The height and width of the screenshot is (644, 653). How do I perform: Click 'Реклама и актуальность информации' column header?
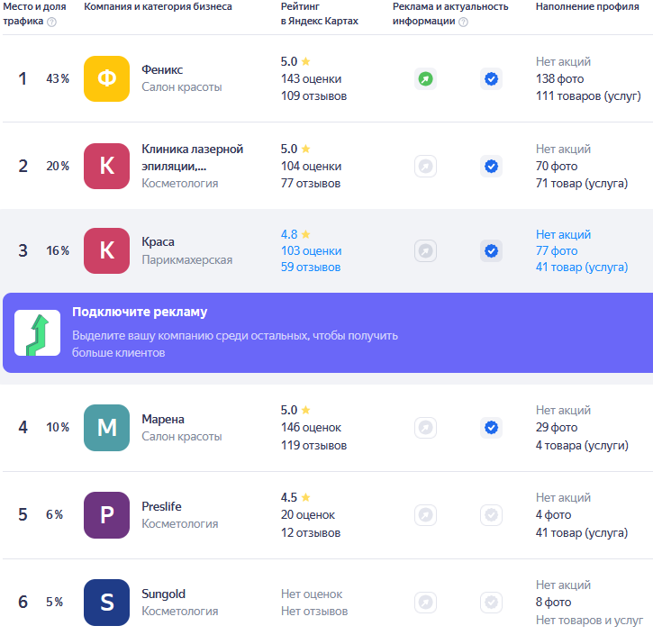(x=450, y=14)
